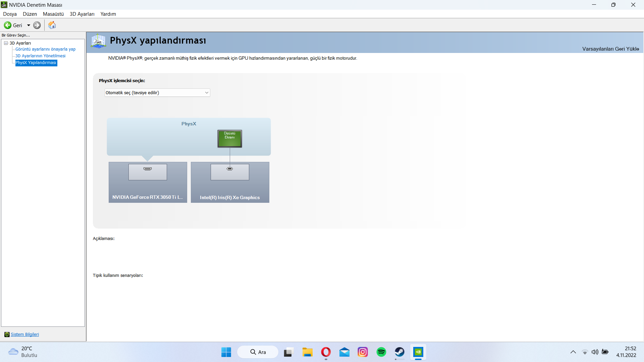Open Steam from the taskbar
Viewport: 644px width, 362px height.
pyautogui.click(x=399, y=352)
